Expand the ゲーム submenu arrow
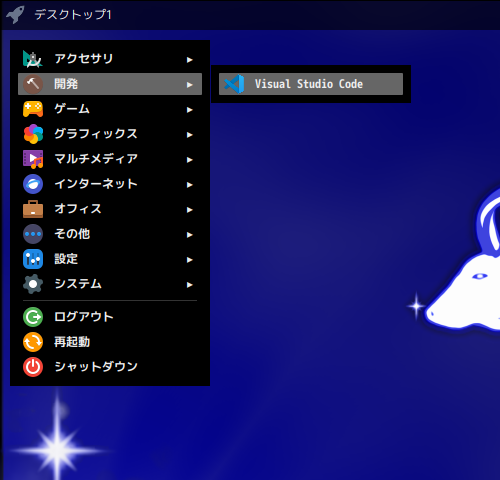The width and height of the screenshot is (500, 480). [x=190, y=110]
